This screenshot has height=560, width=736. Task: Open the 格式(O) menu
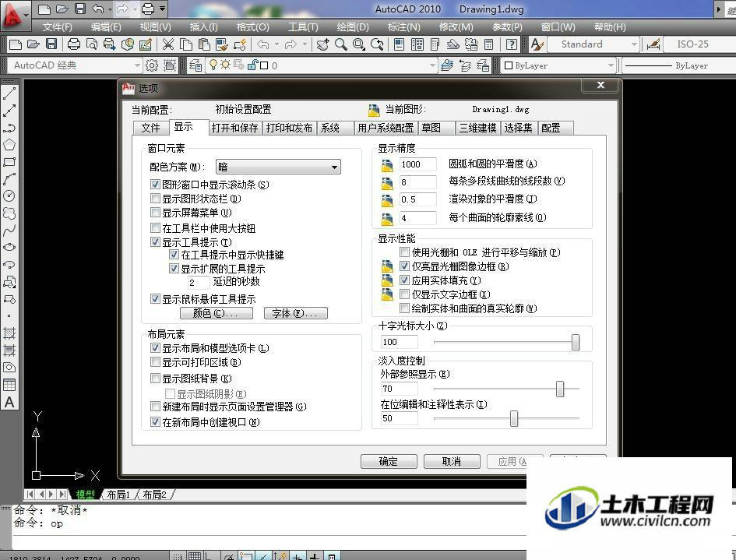click(252, 27)
